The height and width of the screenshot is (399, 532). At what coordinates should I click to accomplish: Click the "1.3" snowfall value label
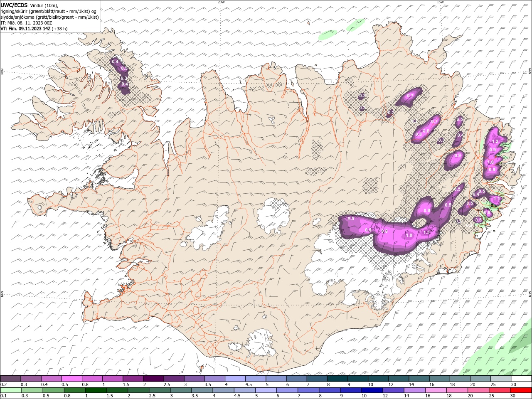tap(426, 232)
